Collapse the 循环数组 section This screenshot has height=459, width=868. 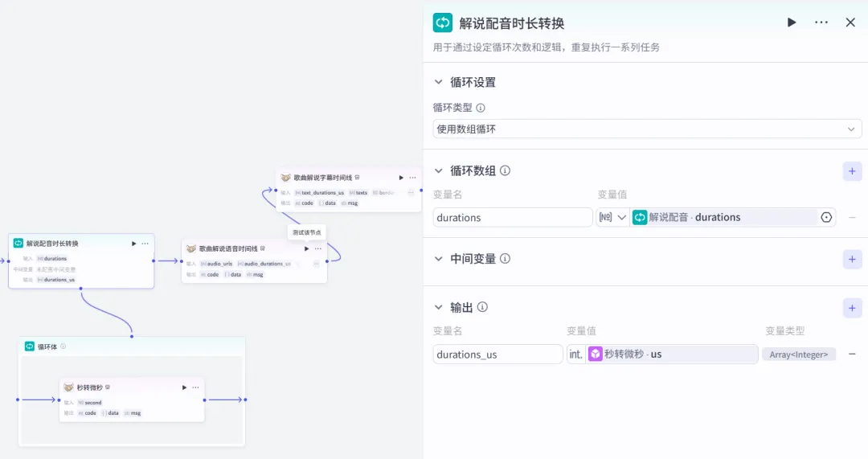439,170
